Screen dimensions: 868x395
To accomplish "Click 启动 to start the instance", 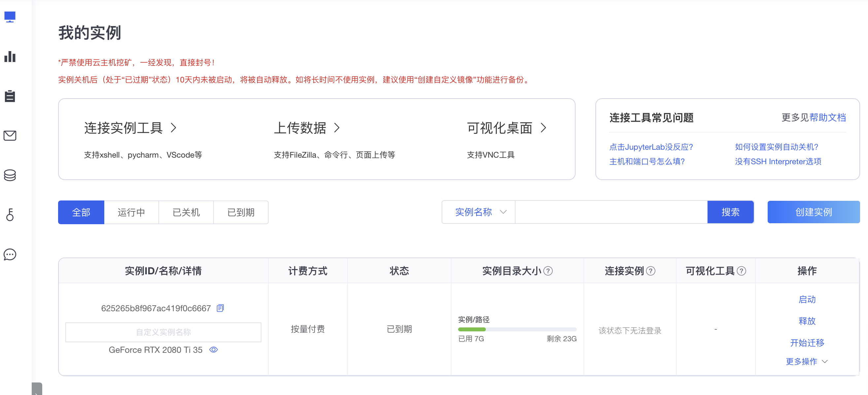I will 807,299.
